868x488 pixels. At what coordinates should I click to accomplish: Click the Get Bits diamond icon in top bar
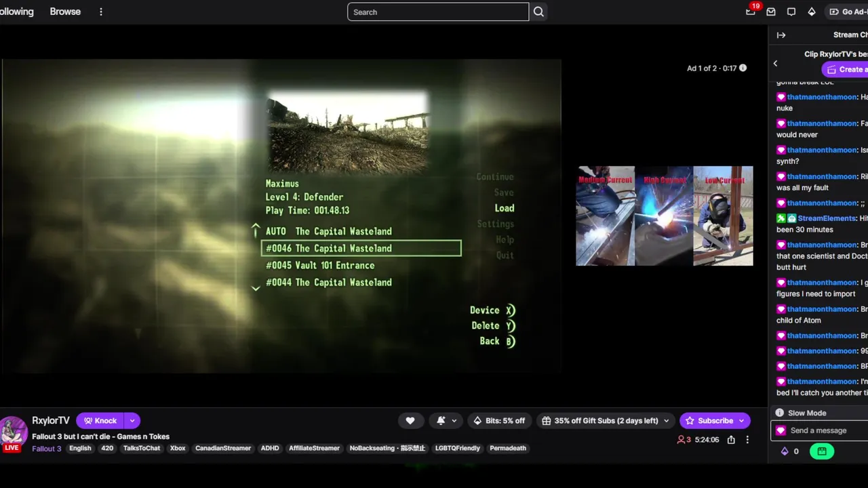click(812, 12)
